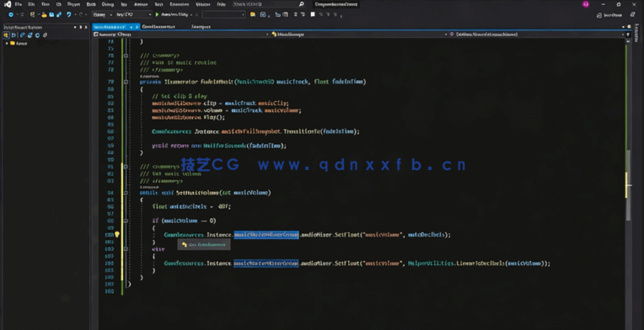Open the Window menu

203,4
